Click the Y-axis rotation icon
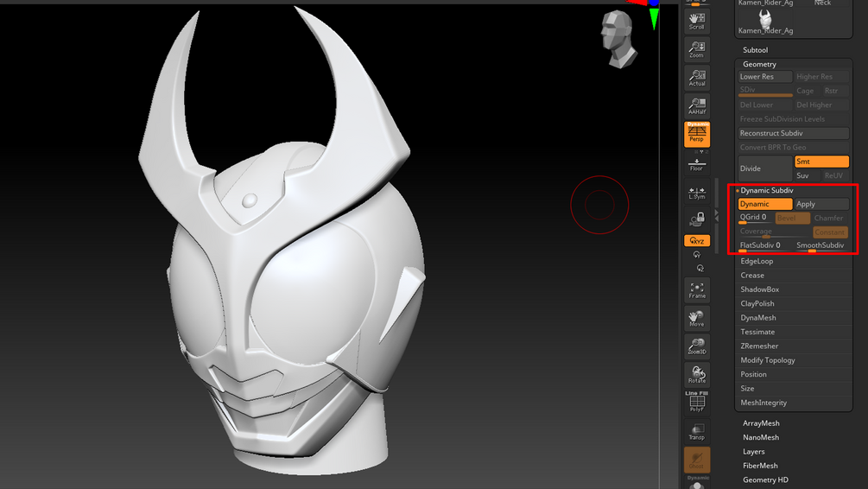The height and width of the screenshot is (489, 868). click(697, 255)
